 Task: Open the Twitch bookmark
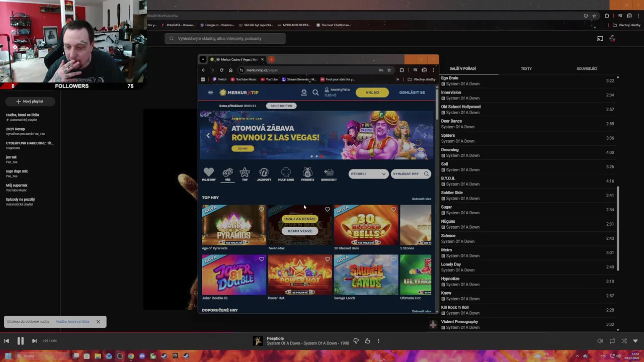coord(220,79)
